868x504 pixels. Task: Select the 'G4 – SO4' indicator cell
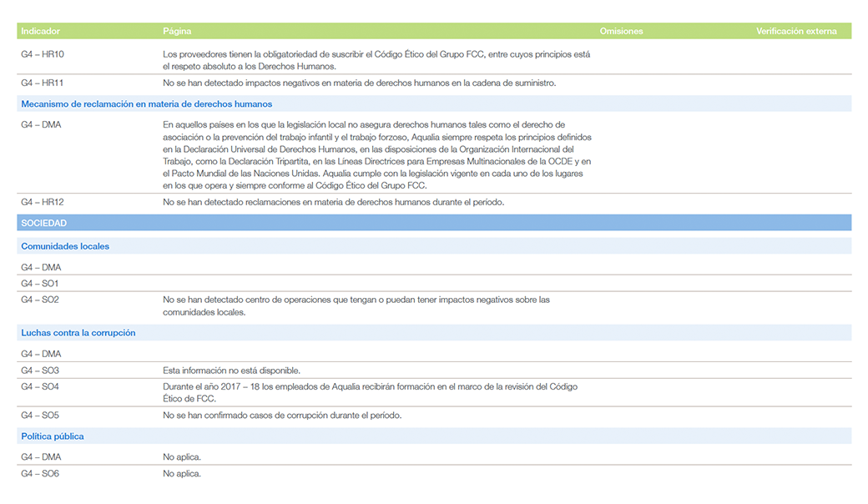pyautogui.click(x=40, y=386)
